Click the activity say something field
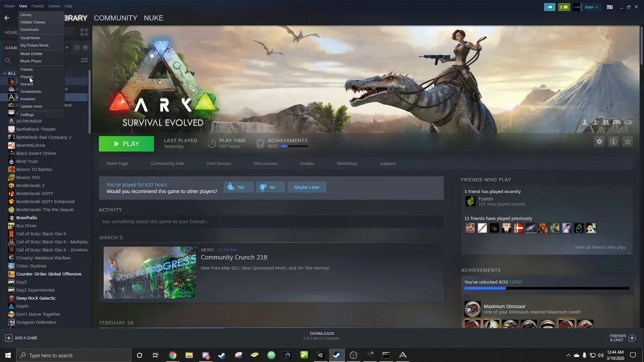This screenshot has width=644, height=362. (271, 222)
